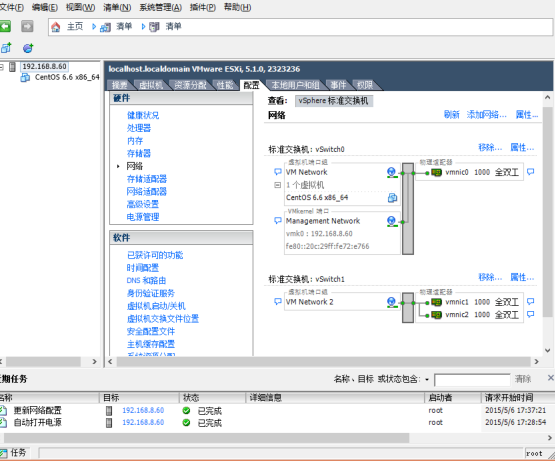The image size is (555, 461).
Task: Open the 插件(P) menu
Action: coord(202,7)
